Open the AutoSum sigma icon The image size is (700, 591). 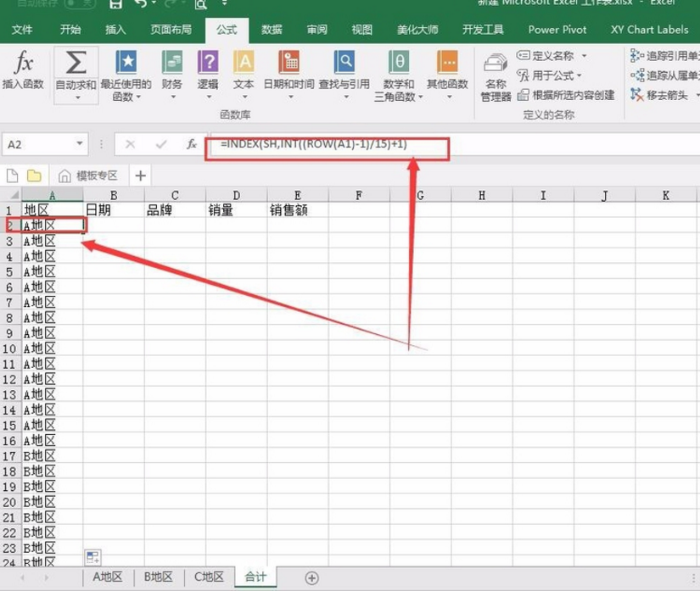coord(76,62)
